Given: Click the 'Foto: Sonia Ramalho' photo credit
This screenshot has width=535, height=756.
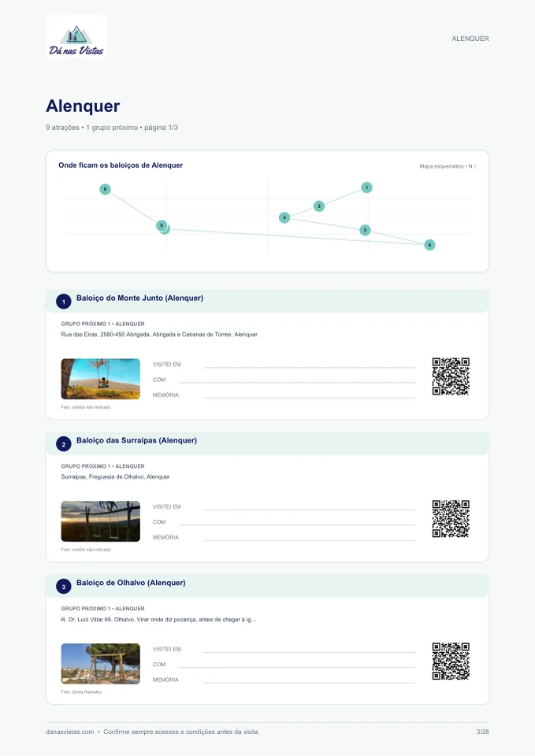Looking at the screenshot, I should (x=81, y=692).
